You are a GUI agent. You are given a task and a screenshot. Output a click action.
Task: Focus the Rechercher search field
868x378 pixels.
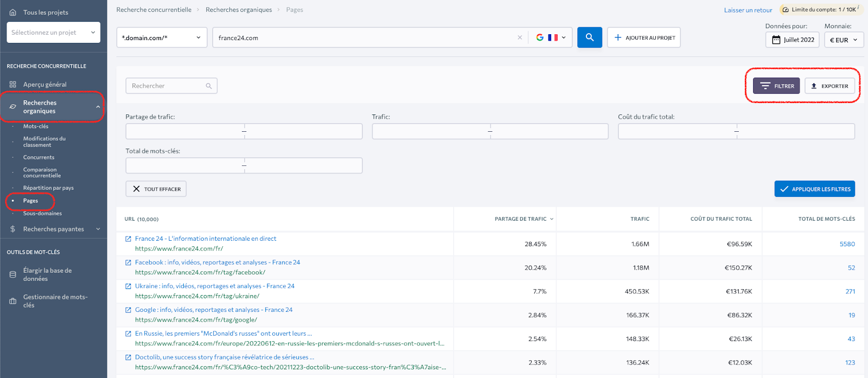tap(171, 86)
